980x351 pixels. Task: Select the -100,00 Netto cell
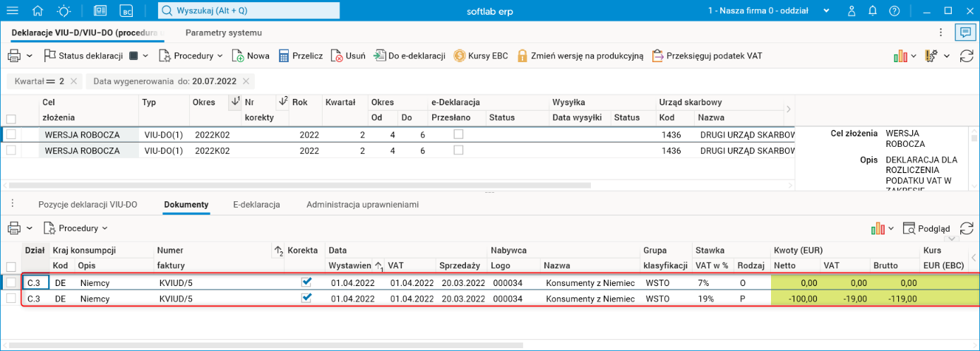point(794,299)
